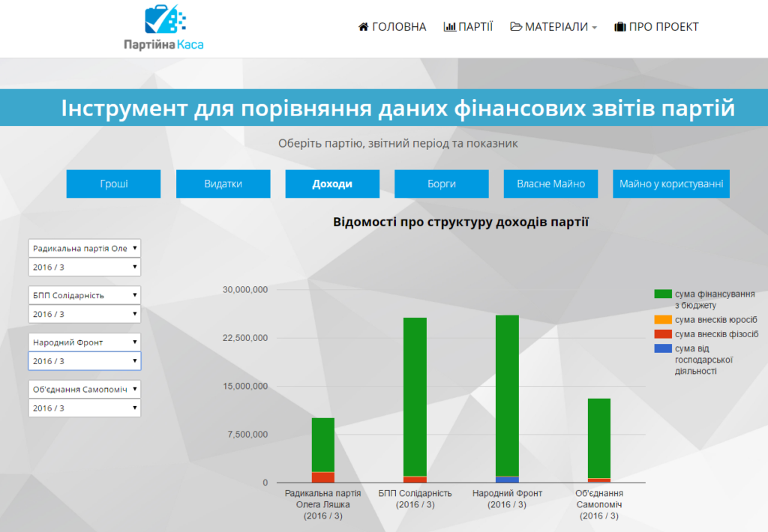The height and width of the screenshot is (532, 768).
Task: Click the Партійна Каса logo
Action: pos(163,27)
